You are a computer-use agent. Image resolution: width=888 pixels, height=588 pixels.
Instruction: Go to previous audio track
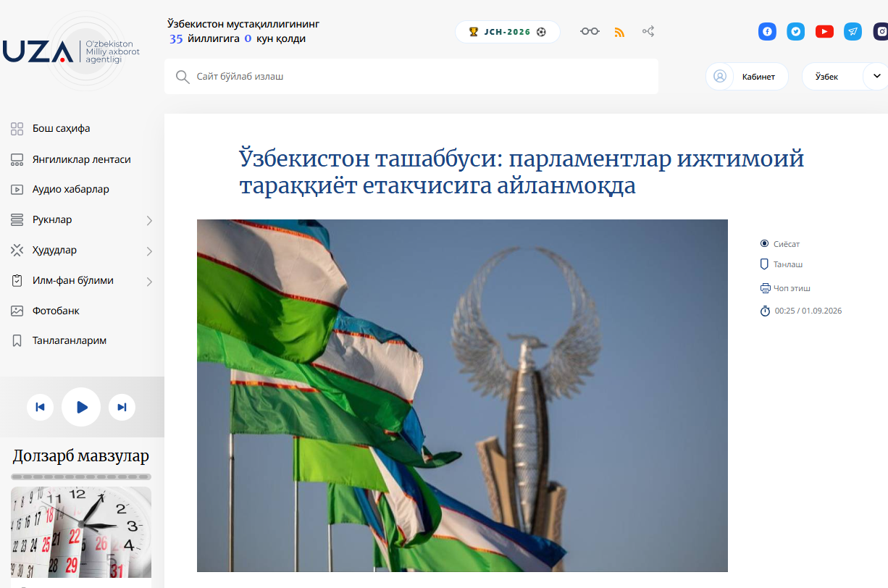click(x=41, y=407)
